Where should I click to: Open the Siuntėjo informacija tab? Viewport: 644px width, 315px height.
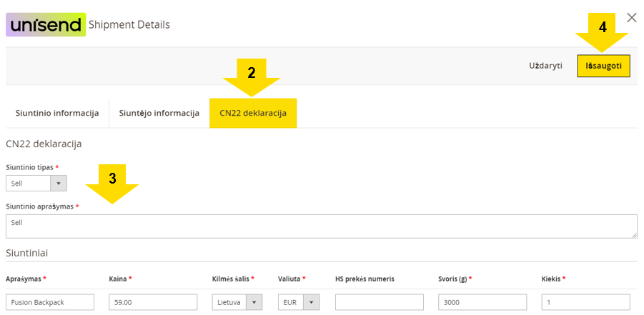159,114
